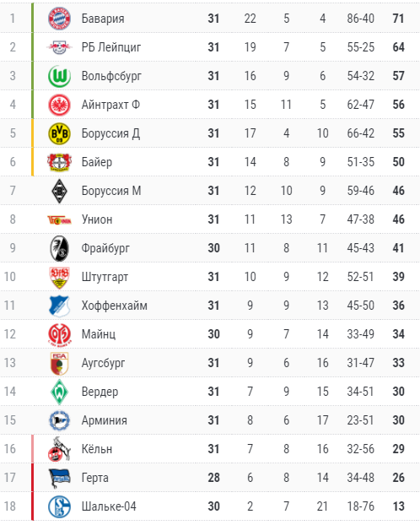Open the Хоффенхайм team link
The image size is (420, 525).
click(x=114, y=306)
